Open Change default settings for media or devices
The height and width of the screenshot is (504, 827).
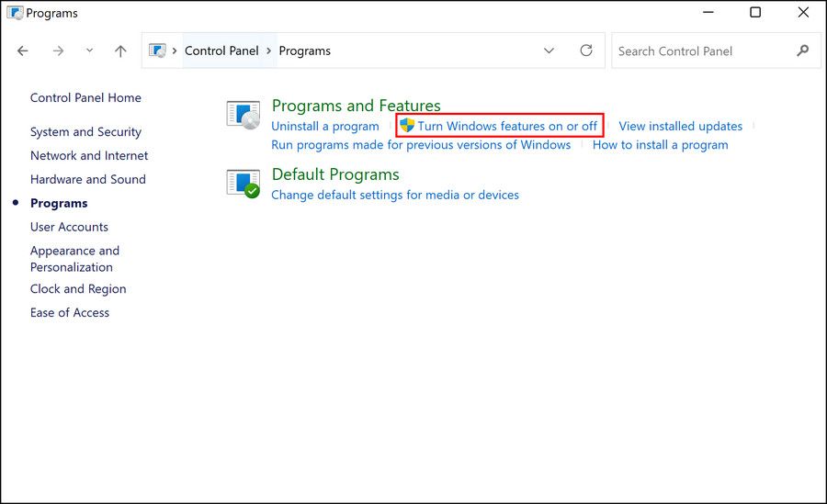coord(395,195)
